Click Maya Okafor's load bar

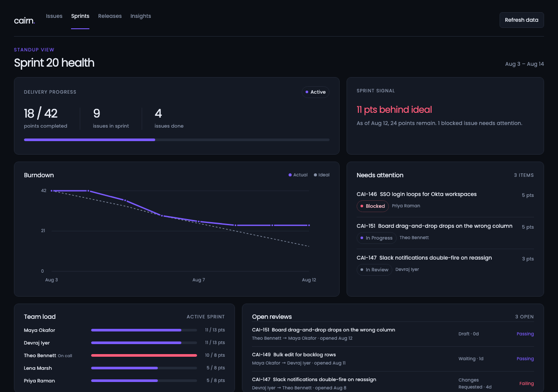[x=144, y=330]
